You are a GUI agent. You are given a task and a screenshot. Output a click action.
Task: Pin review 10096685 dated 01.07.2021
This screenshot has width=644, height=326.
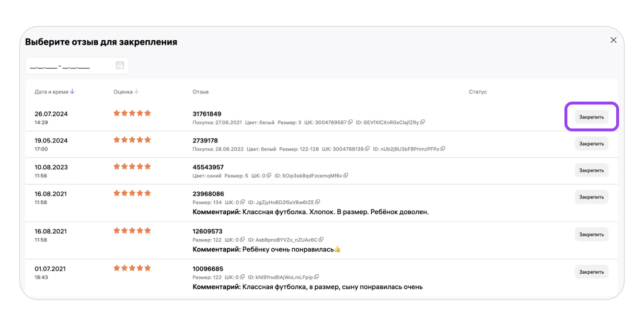click(591, 272)
